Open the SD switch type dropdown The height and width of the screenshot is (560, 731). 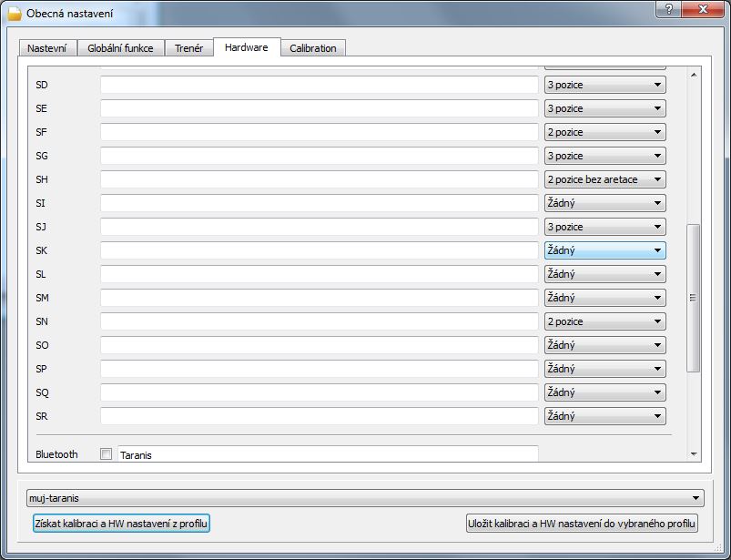click(x=604, y=85)
